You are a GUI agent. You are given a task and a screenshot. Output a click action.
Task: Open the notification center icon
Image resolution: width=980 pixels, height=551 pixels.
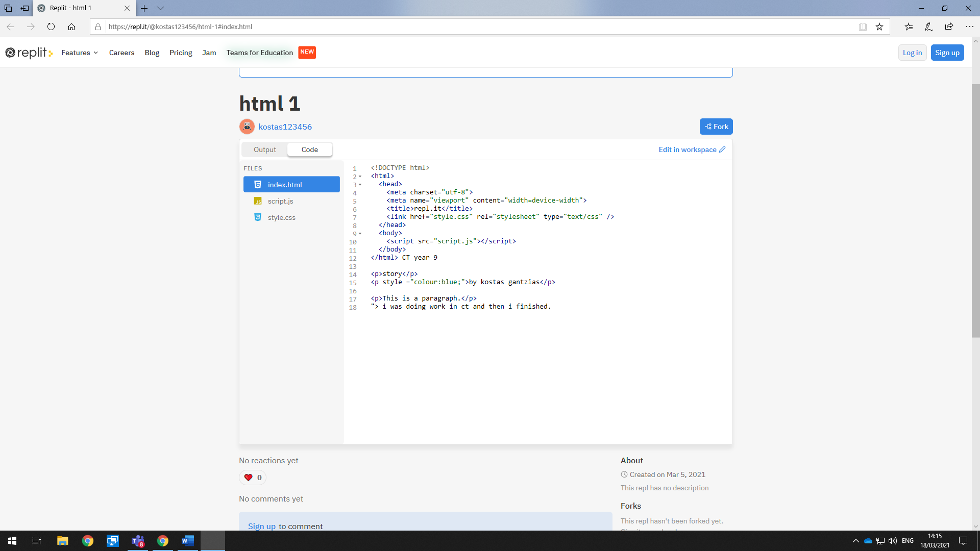[x=963, y=541]
